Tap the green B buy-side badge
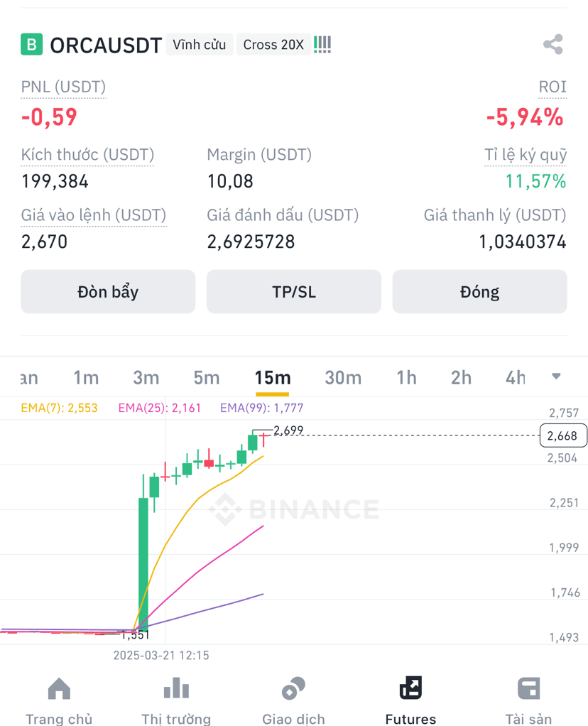Viewport: 588px width, 726px height. (x=31, y=45)
